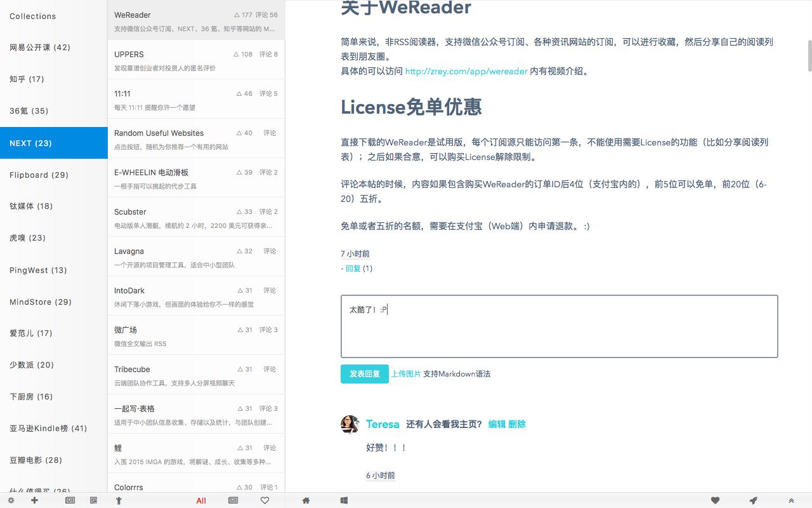Open the 微广场 entry

[196, 336]
